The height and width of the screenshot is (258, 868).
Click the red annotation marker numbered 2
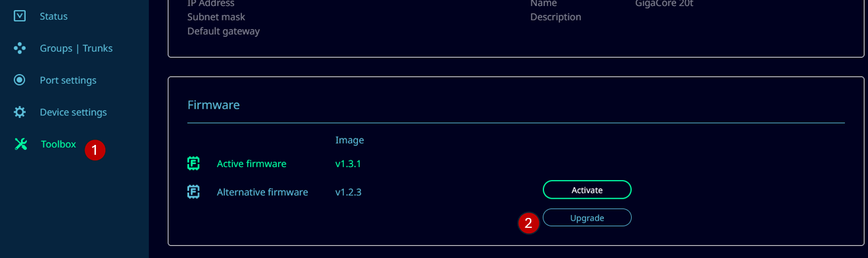529,223
